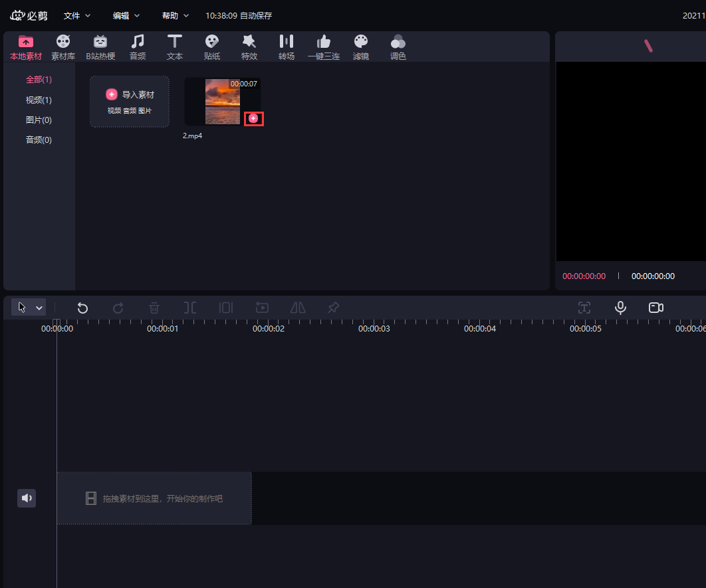Viewport: 706px width, 588px height.
Task: Click the 导入素材 import button
Action: [x=130, y=101]
